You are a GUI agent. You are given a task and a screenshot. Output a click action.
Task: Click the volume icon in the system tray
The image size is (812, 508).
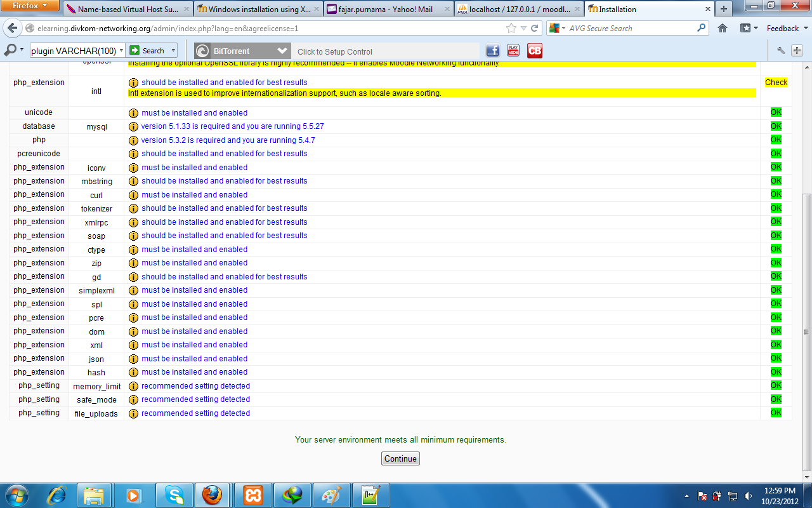[749, 496]
